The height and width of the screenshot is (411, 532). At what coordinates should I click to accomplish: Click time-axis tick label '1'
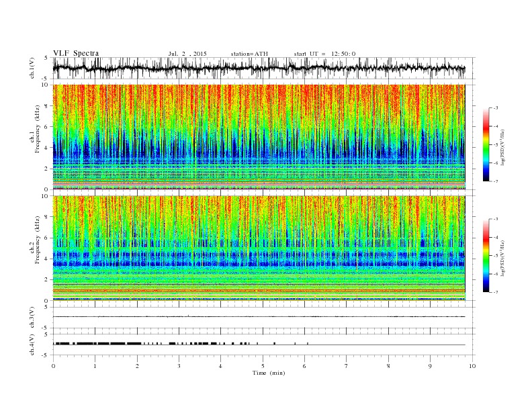click(95, 367)
